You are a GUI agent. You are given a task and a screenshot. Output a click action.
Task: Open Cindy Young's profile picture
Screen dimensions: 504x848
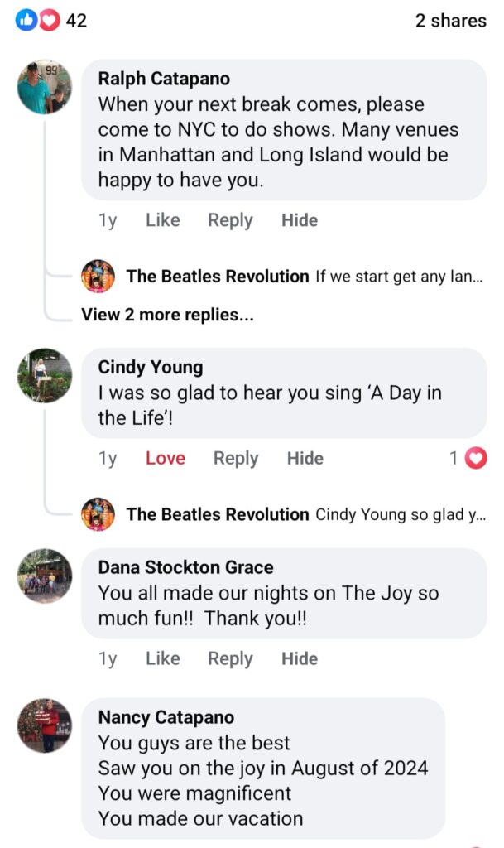pyautogui.click(x=45, y=375)
